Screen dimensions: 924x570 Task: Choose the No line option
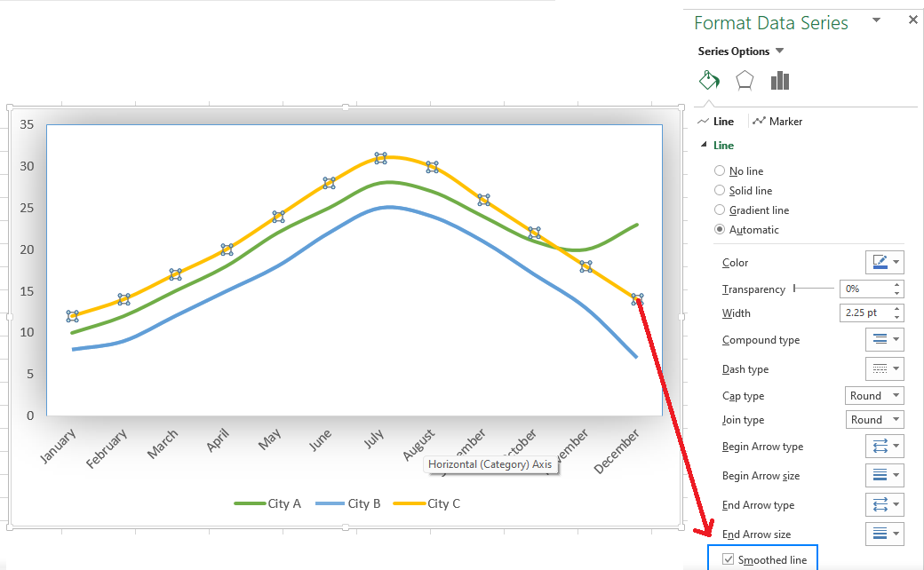pyautogui.click(x=720, y=170)
